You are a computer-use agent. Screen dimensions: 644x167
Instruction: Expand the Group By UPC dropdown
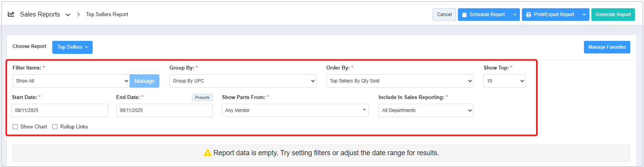click(243, 81)
